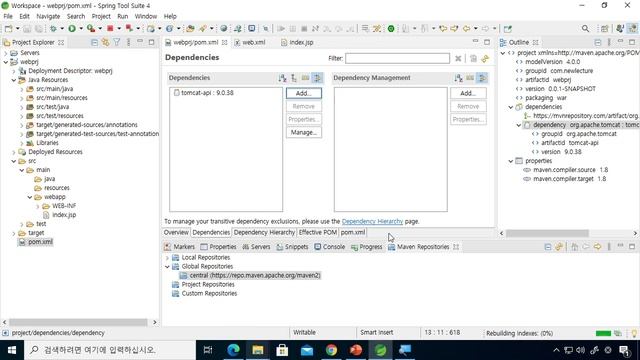
Task: Minimize the Project Explorer view
Action: tap(140, 42)
